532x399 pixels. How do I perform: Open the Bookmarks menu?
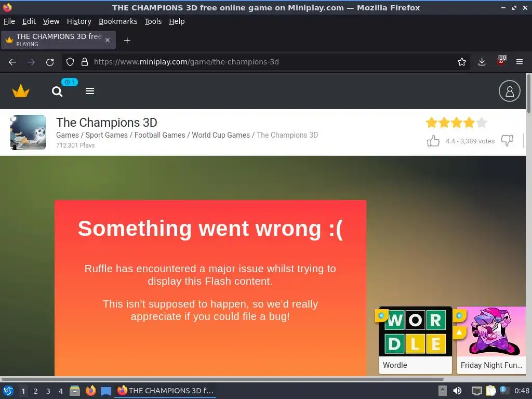click(118, 21)
